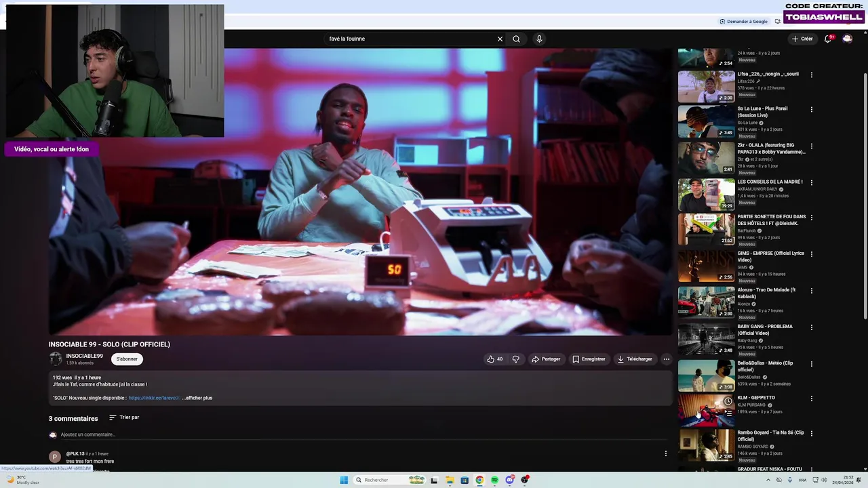
Task: Open Chrome from the taskbar
Action: point(479,480)
